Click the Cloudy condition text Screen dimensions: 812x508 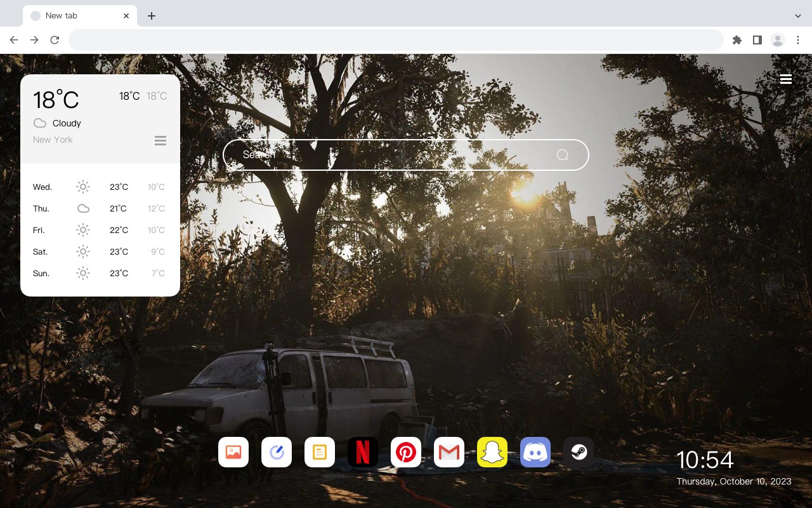click(x=67, y=123)
